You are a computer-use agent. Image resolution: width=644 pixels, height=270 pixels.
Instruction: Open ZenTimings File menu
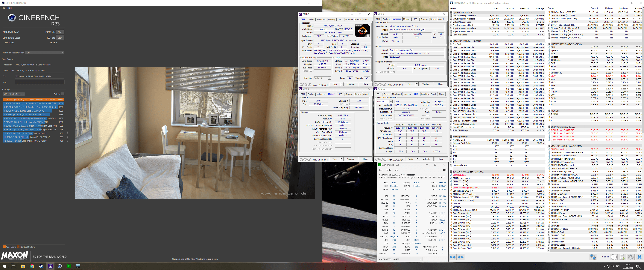[x=381, y=170]
